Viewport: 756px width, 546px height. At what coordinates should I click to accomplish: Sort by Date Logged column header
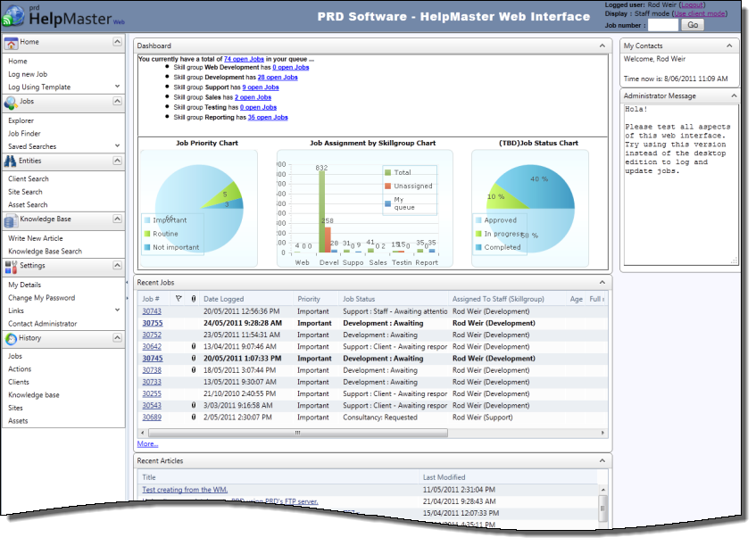(223, 299)
